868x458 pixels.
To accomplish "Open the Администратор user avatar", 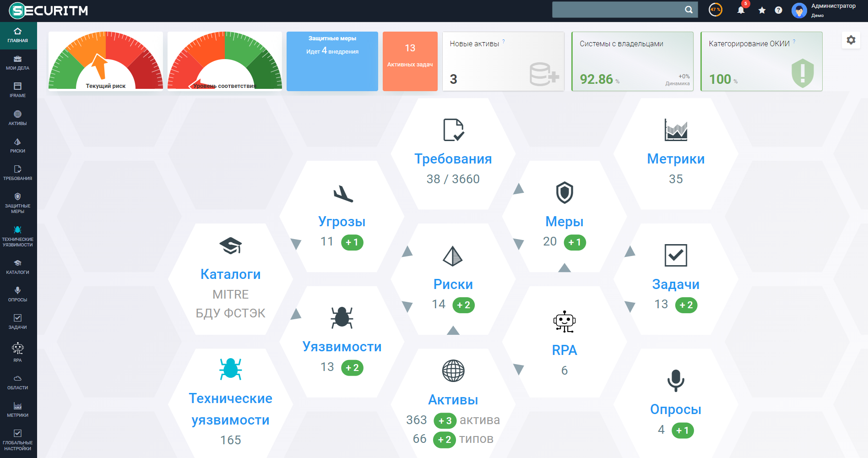I will click(799, 11).
